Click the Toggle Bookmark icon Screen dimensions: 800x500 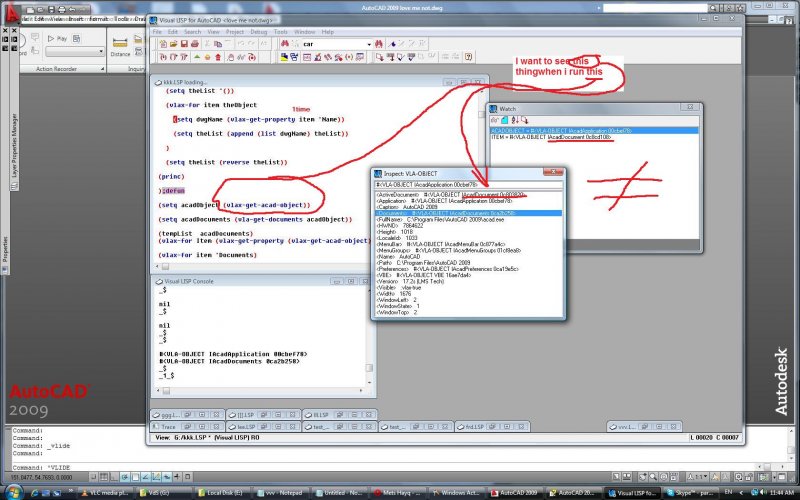pyautogui.click(x=392, y=44)
